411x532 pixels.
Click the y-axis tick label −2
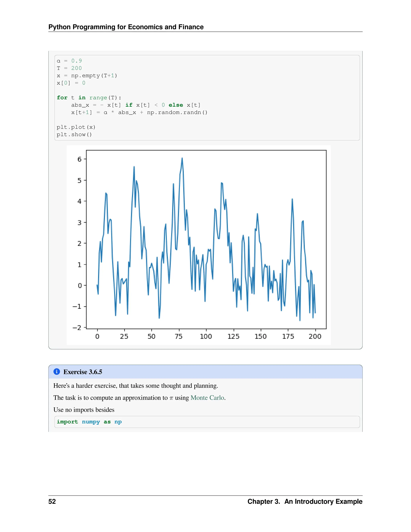[x=77, y=328]
